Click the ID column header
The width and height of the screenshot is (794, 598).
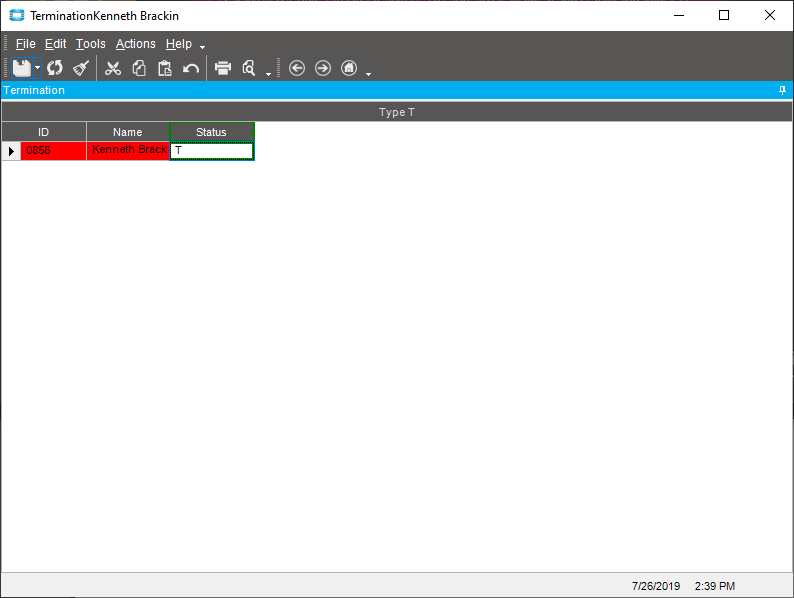[44, 132]
